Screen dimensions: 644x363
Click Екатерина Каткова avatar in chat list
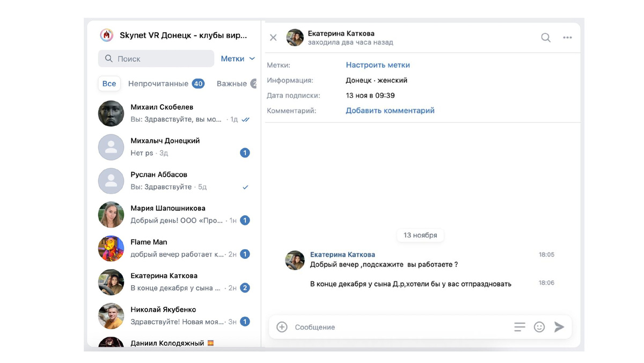click(x=111, y=282)
